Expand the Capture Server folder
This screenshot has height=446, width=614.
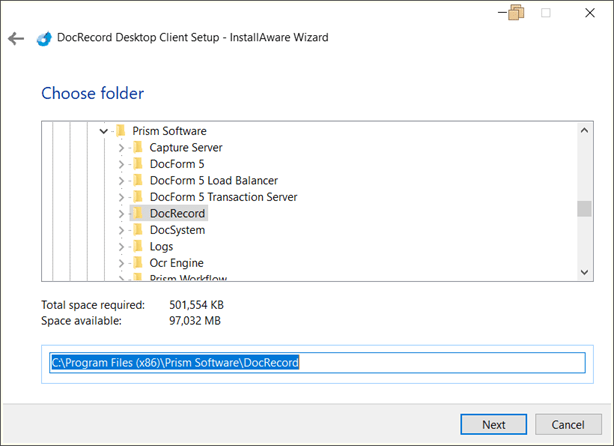[x=121, y=148]
